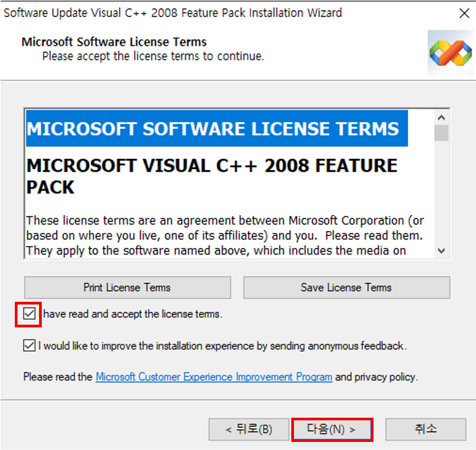
Task: Click the "Please accept the license terms" subtitle
Action: tap(153, 56)
